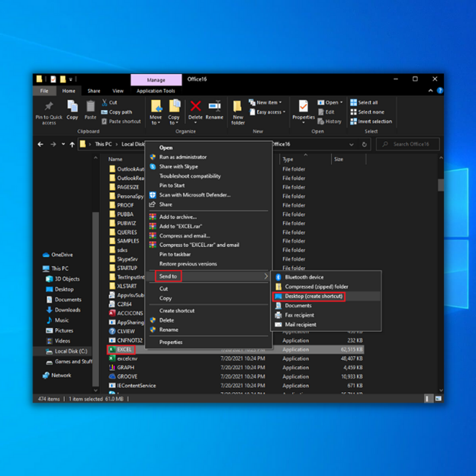Open the New item dropdown
476x476 pixels.
click(265, 102)
